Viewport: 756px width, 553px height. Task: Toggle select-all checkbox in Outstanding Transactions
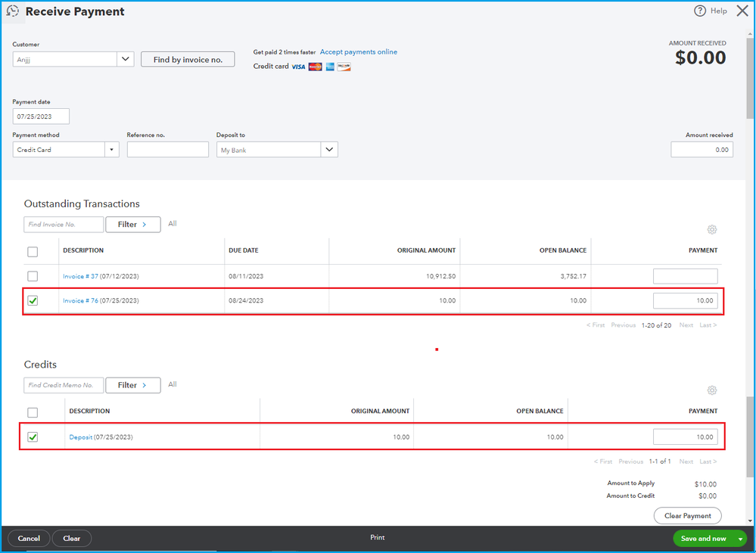(x=33, y=252)
